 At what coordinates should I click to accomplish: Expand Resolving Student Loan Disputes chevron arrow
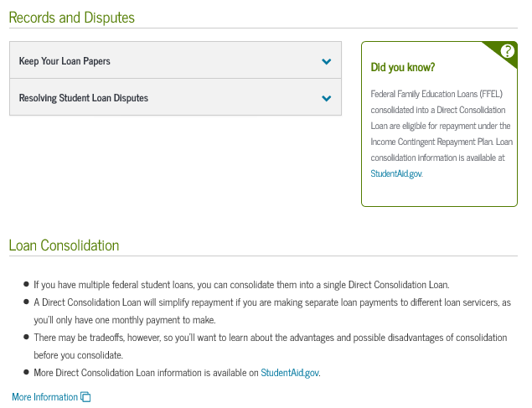point(326,98)
